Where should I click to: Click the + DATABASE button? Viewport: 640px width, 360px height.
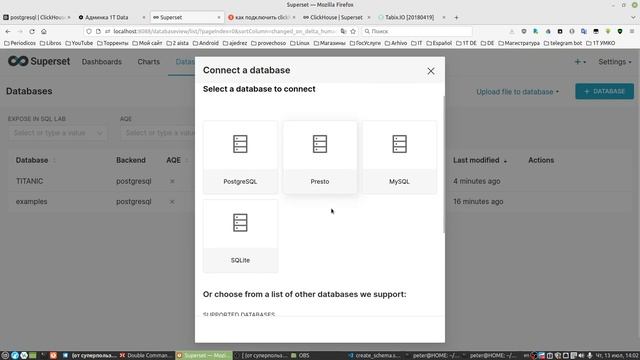coord(604,91)
